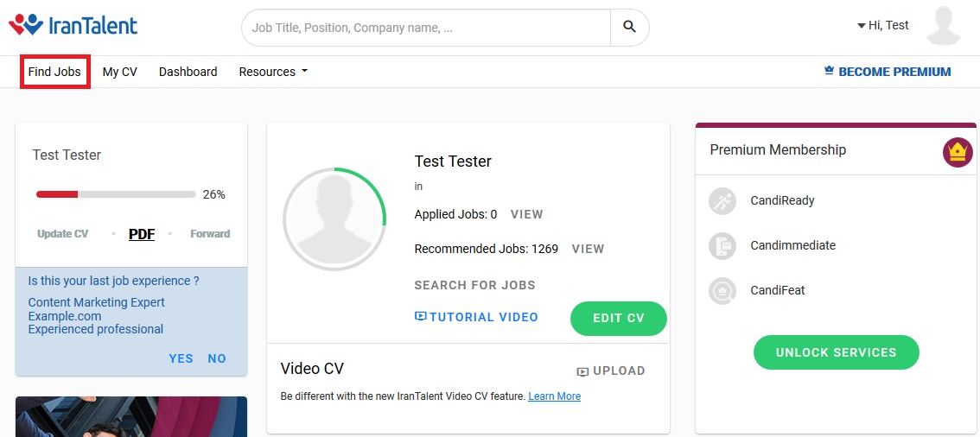Follow the Learn More link

point(554,396)
